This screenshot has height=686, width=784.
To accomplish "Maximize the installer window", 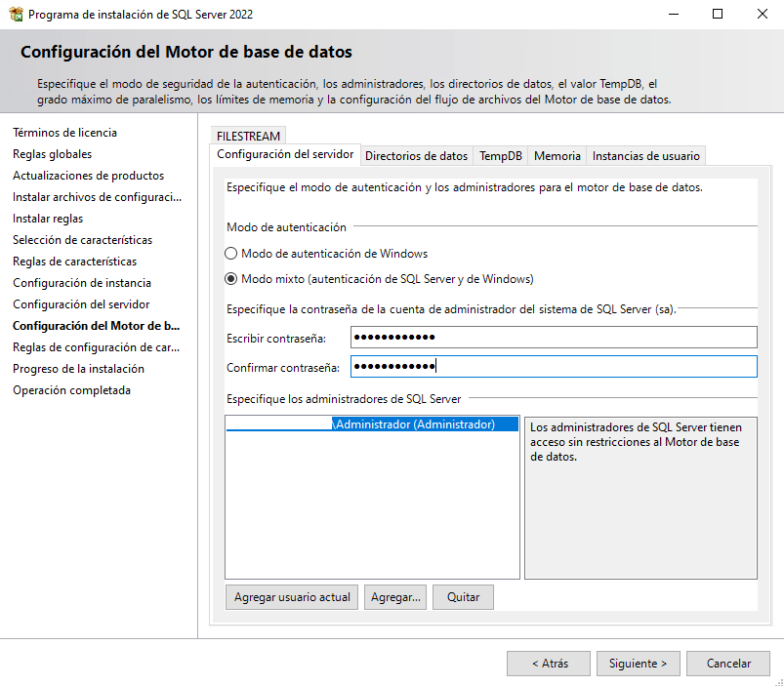I will 718,15.
